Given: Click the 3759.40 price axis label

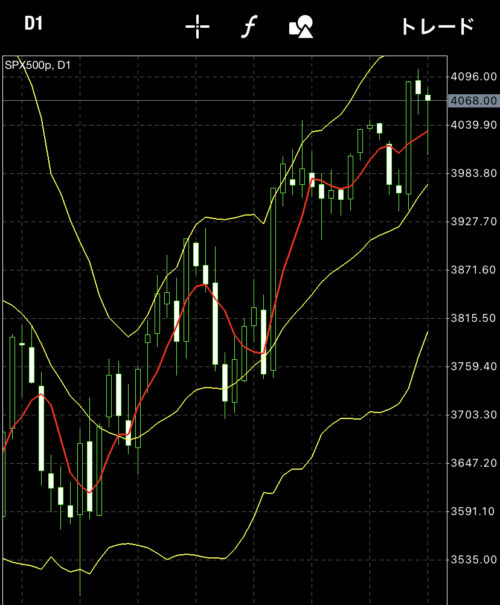Looking at the screenshot, I should pos(474,366).
